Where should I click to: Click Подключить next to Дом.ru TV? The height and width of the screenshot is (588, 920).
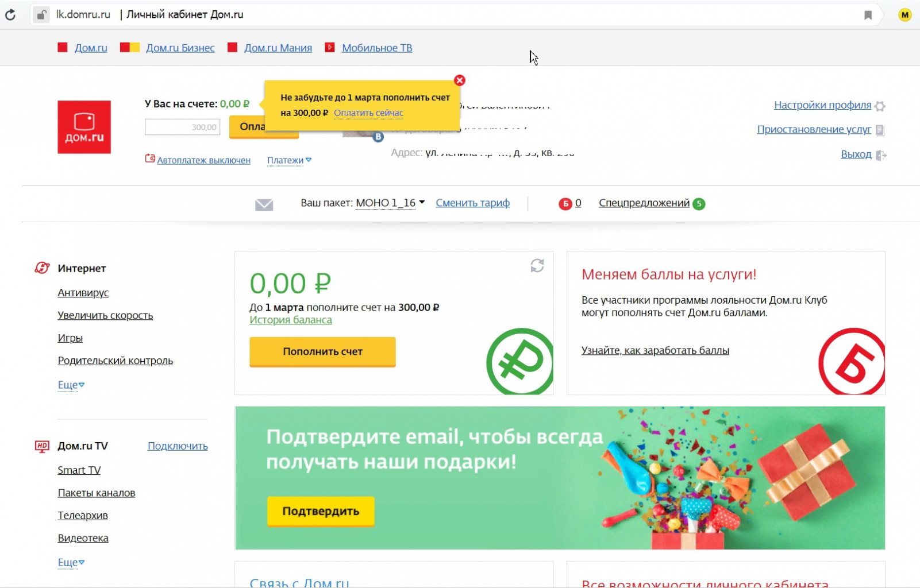pyautogui.click(x=178, y=446)
